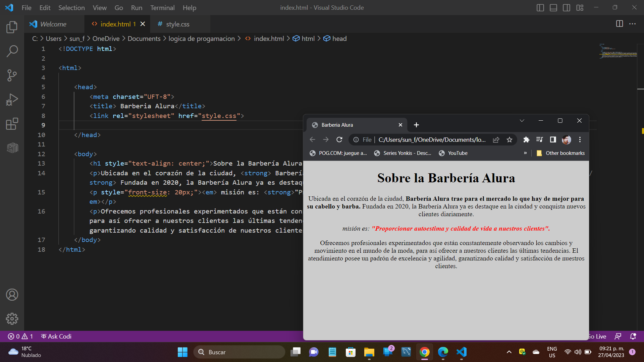Open the Run menu in menu bar
Screen dimensions: 644x362
pyautogui.click(x=136, y=7)
